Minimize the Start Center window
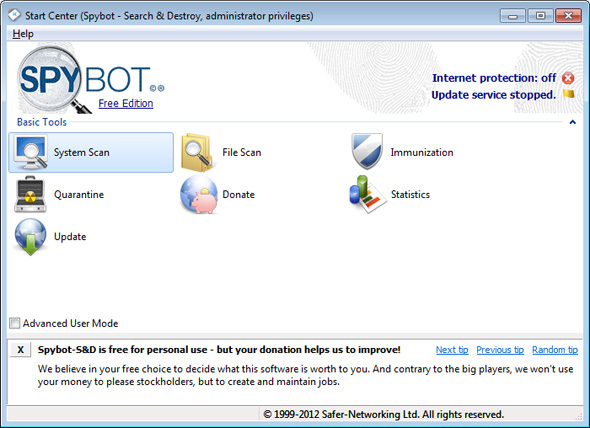The width and height of the screenshot is (590, 428). pos(512,16)
